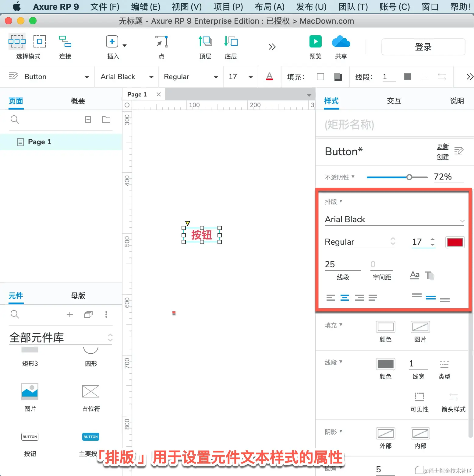Click the text color icon in style bar
Screen dimensions: 474x476
coord(270,76)
